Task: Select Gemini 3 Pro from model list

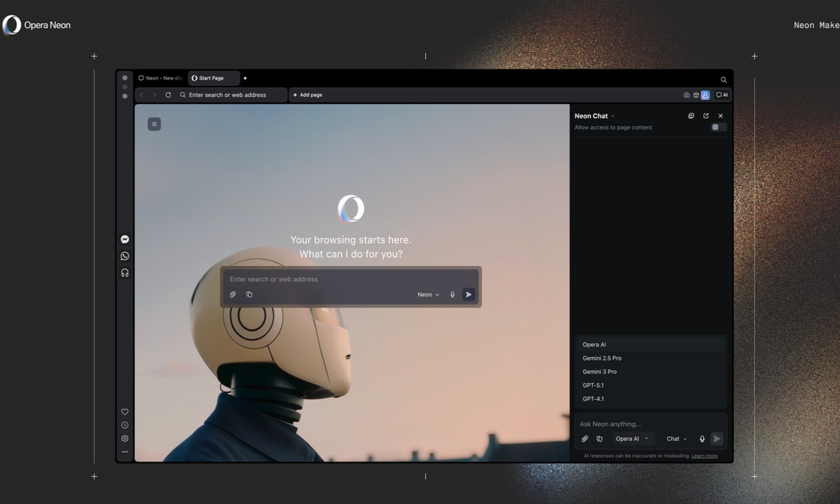Action: (x=599, y=372)
